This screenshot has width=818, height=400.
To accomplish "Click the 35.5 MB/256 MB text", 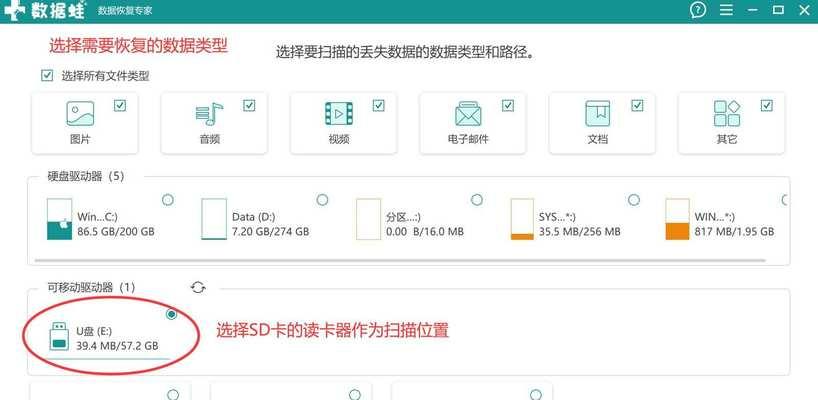I will (x=580, y=231).
